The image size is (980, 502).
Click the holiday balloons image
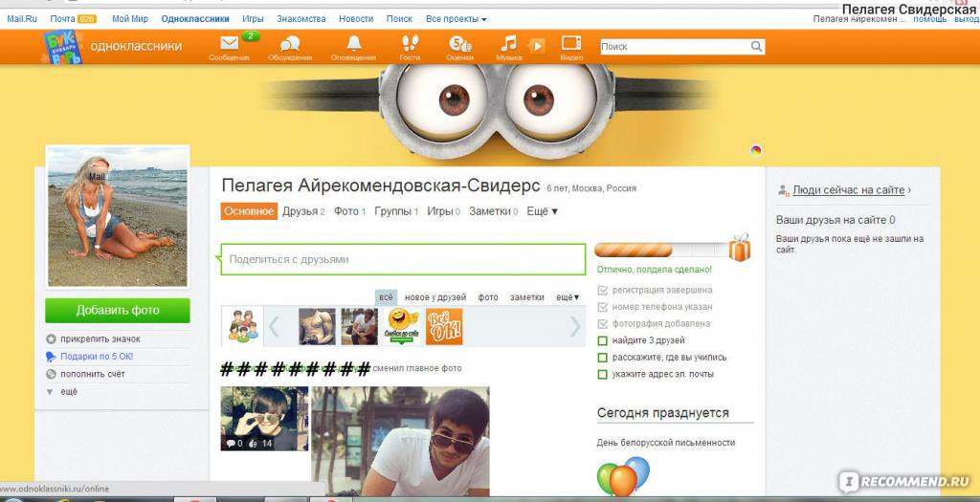pyautogui.click(x=623, y=476)
